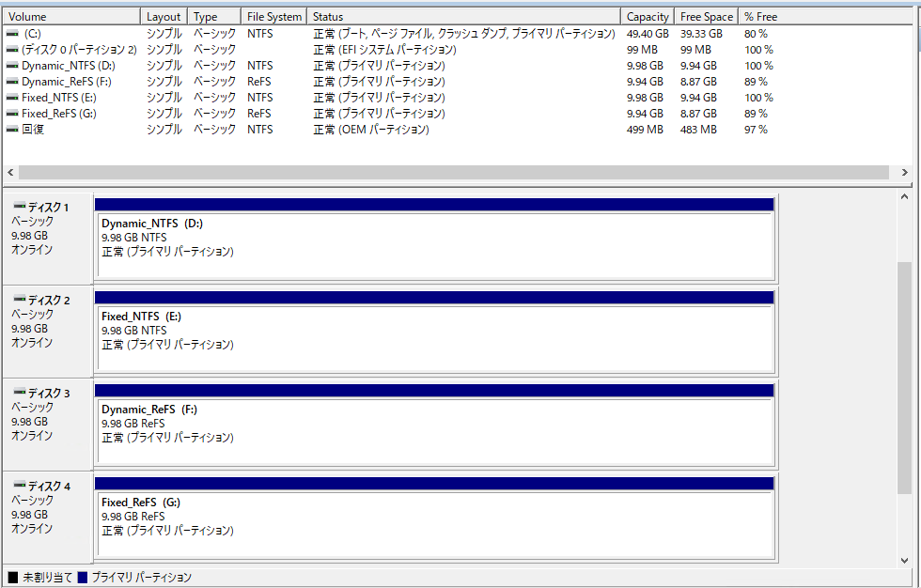Click the drive icon beside Fixed_NTFS (E:) in list

[x=12, y=98]
